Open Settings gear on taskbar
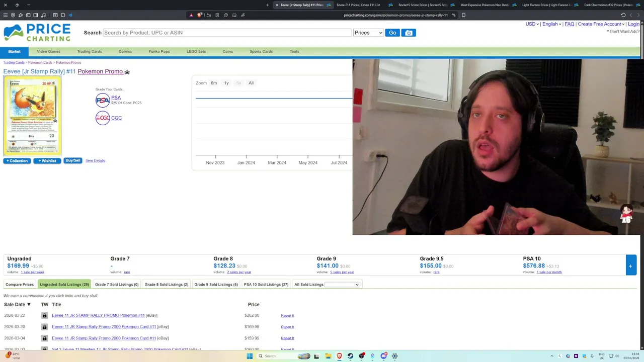The width and height of the screenshot is (644, 362). (x=395, y=356)
